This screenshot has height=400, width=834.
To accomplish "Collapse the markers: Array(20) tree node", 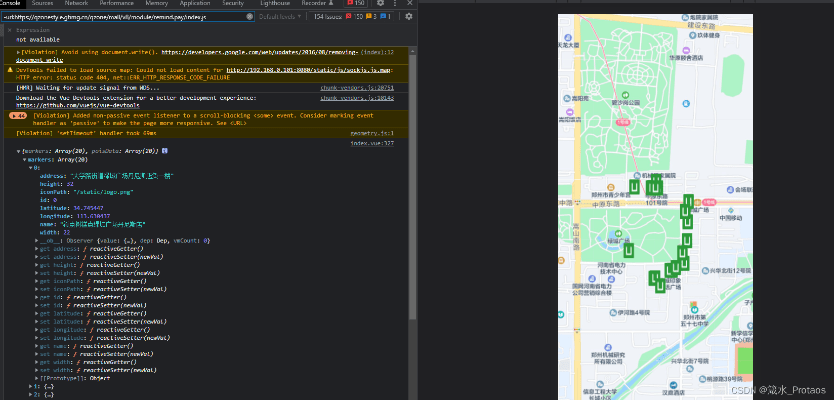I will (x=25, y=159).
